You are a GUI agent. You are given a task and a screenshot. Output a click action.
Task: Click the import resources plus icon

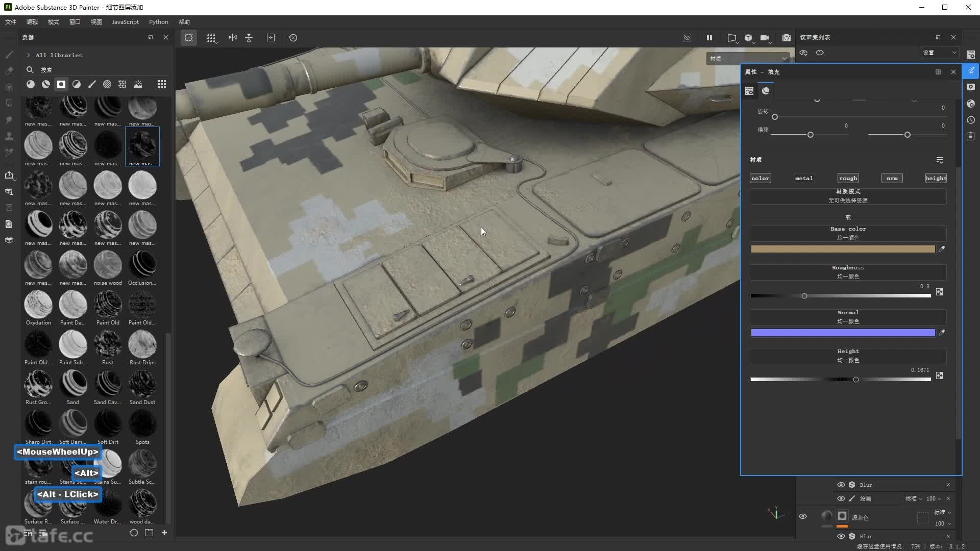pos(164,533)
